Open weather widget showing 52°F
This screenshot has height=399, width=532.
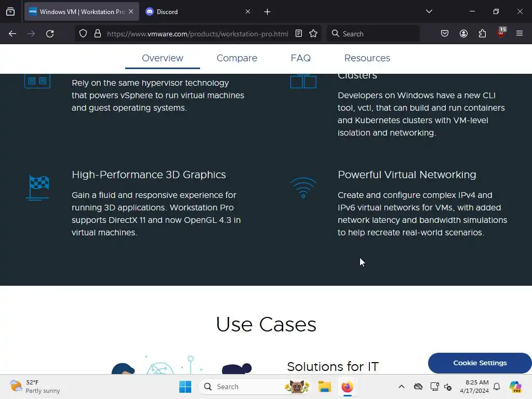35,387
